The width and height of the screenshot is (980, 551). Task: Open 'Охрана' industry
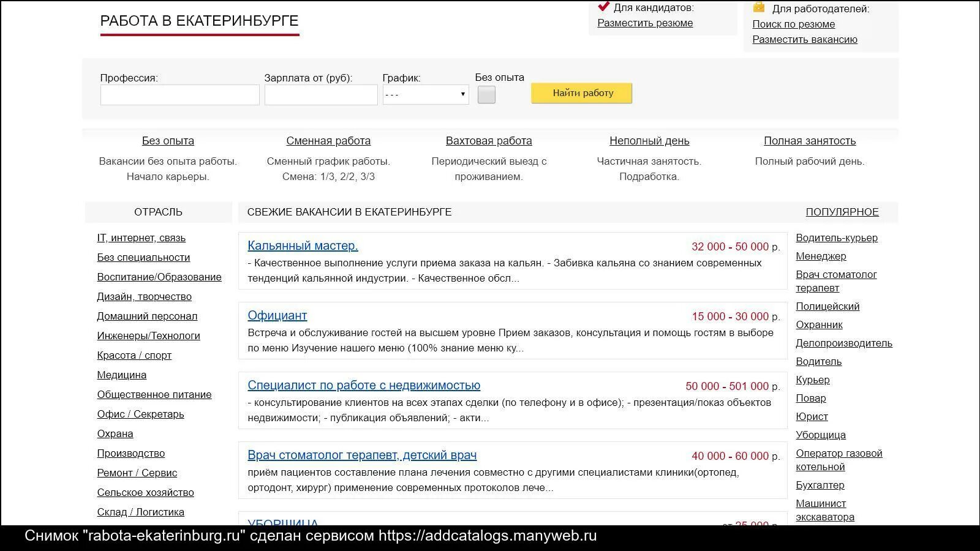(115, 434)
